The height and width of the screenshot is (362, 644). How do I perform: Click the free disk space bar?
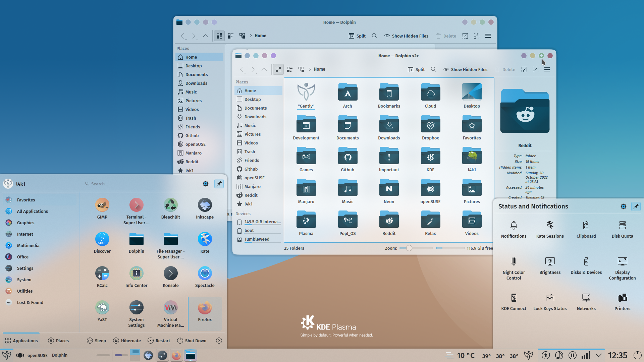[450, 248]
